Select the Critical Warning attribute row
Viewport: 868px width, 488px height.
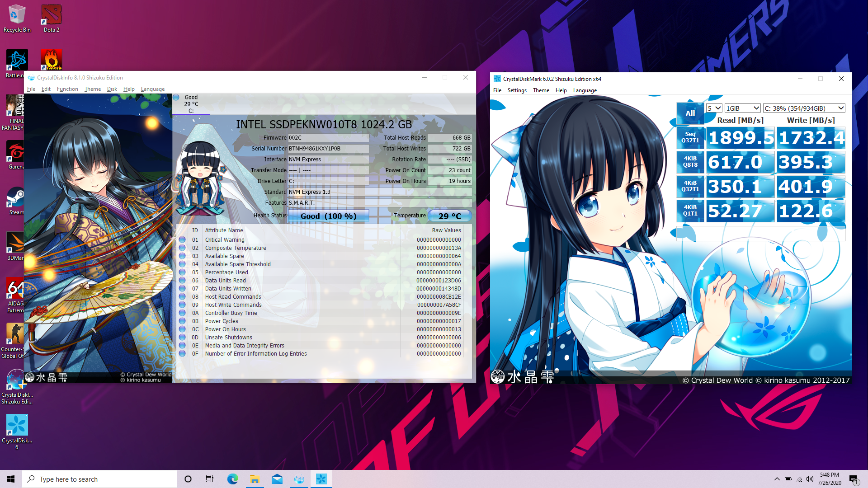tap(321, 240)
